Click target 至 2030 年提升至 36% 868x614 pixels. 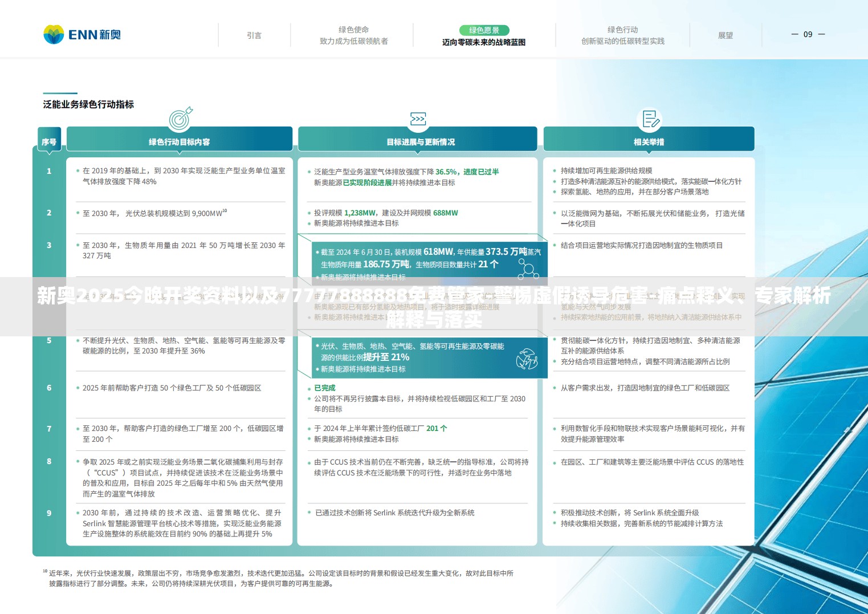tap(169, 351)
